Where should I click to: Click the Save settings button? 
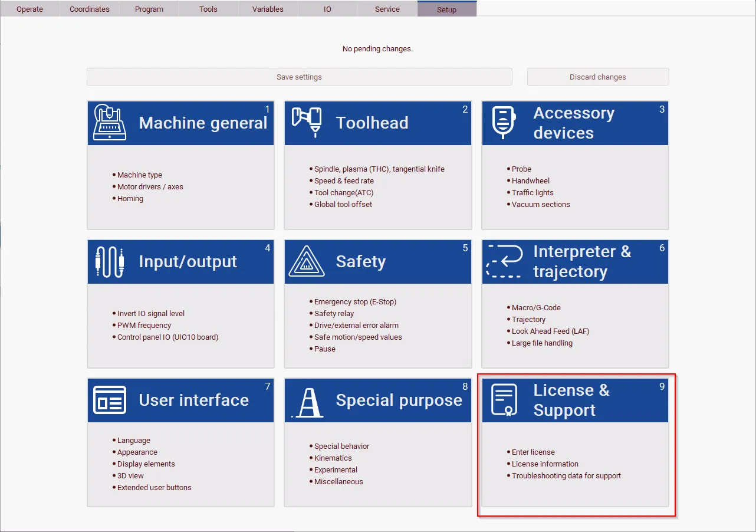[x=300, y=77]
